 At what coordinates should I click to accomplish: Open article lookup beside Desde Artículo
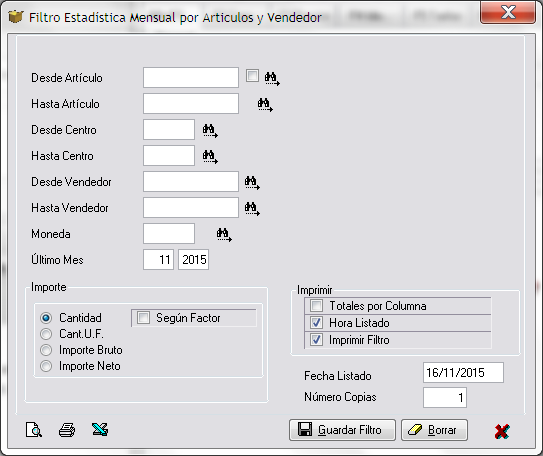point(272,78)
